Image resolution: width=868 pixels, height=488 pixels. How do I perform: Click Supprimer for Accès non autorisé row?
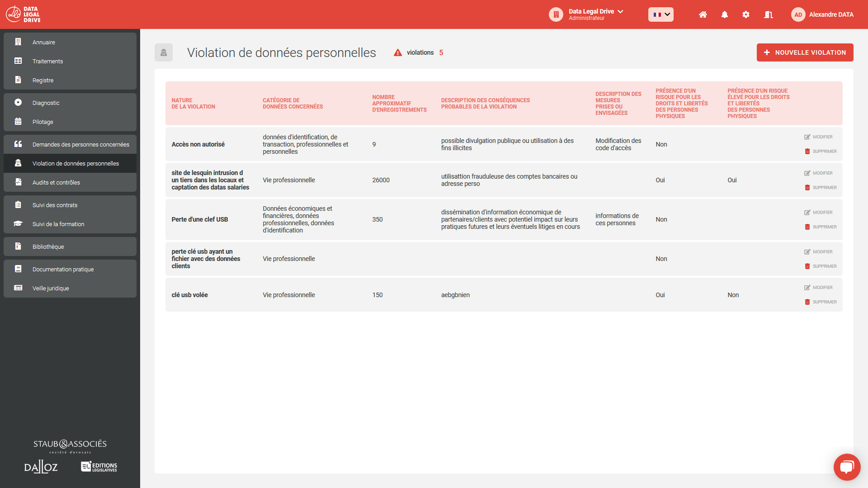click(x=821, y=152)
